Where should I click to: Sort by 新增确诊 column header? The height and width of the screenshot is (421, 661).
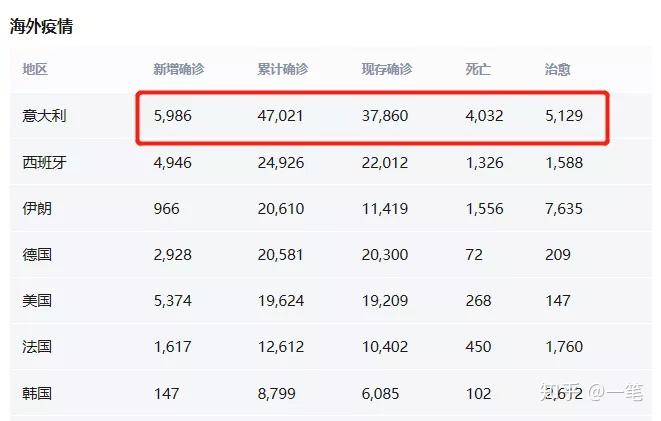[178, 69]
